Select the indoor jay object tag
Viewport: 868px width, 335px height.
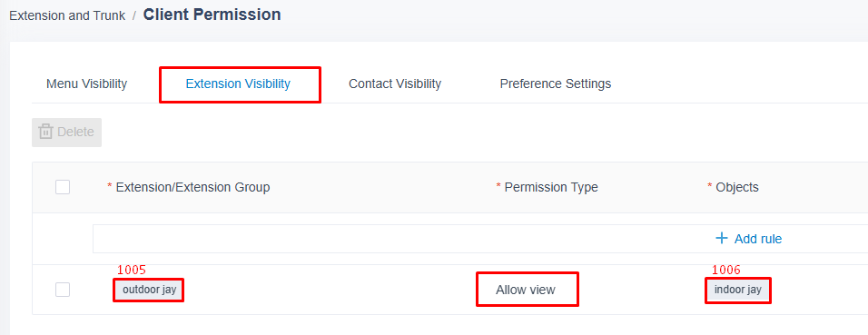pyautogui.click(x=738, y=290)
